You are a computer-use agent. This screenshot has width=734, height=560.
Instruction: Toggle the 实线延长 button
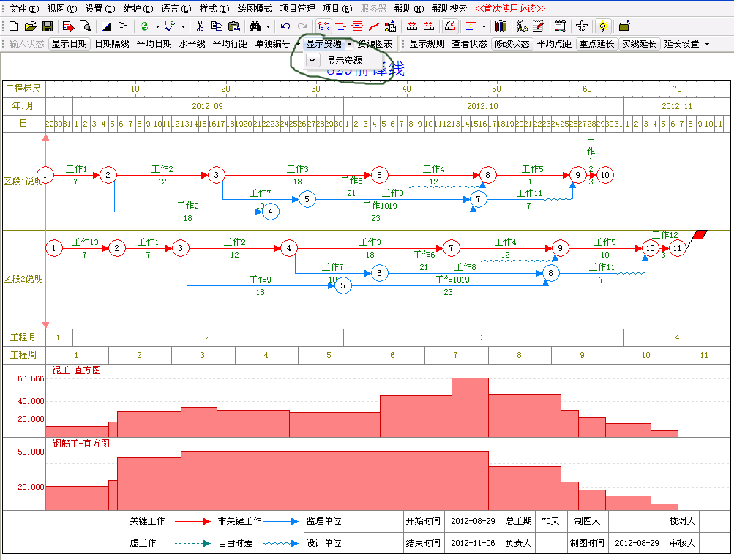[639, 43]
